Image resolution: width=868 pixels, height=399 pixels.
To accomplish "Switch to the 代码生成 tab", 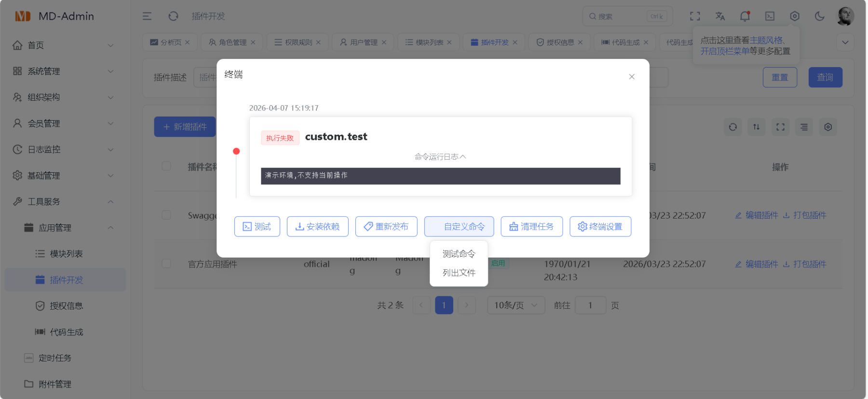I will click(625, 42).
